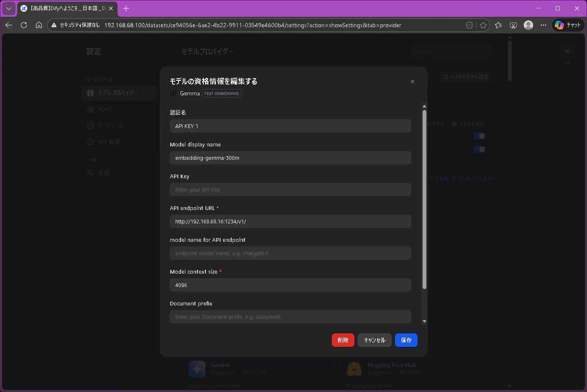Open Dify マーケットプレイス link
This screenshot has height=392, width=587.
tap(466, 179)
